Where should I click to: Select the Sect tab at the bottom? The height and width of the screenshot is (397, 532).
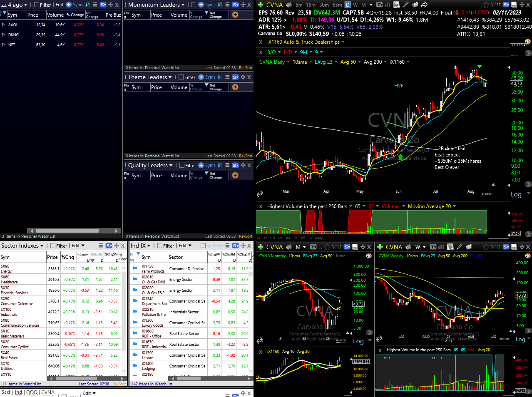(x=6, y=392)
